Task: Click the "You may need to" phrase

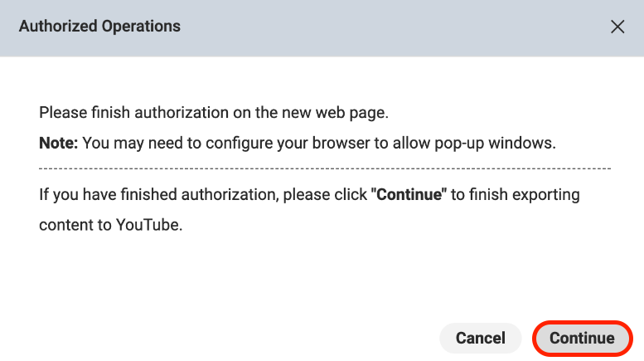Action: pos(133,143)
